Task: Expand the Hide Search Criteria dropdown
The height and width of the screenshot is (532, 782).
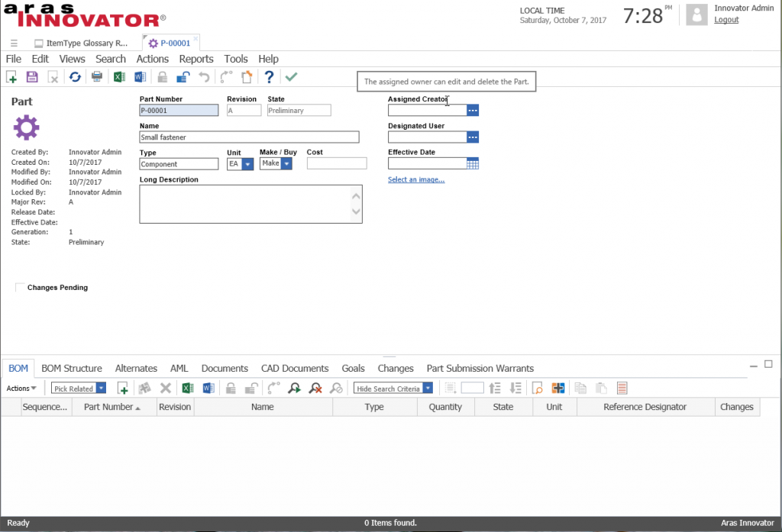Action: coord(428,388)
